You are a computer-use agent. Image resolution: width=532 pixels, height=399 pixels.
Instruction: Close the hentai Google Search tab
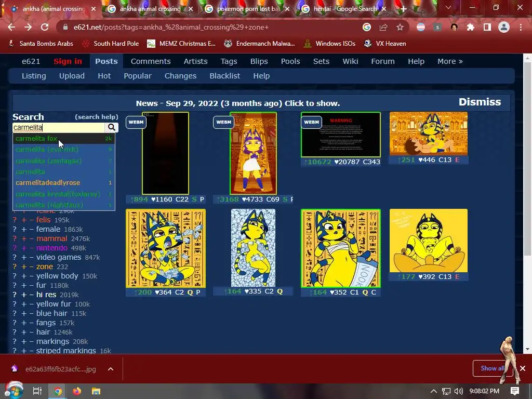(x=384, y=9)
